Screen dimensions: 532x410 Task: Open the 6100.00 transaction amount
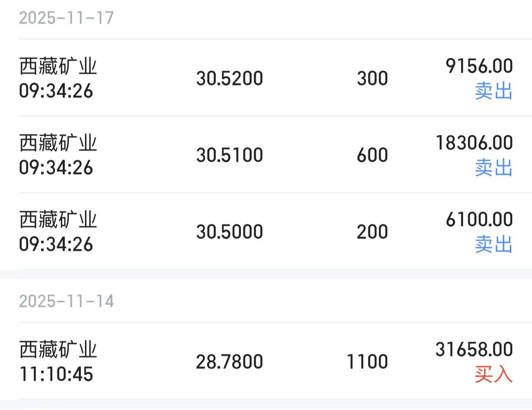[479, 219]
